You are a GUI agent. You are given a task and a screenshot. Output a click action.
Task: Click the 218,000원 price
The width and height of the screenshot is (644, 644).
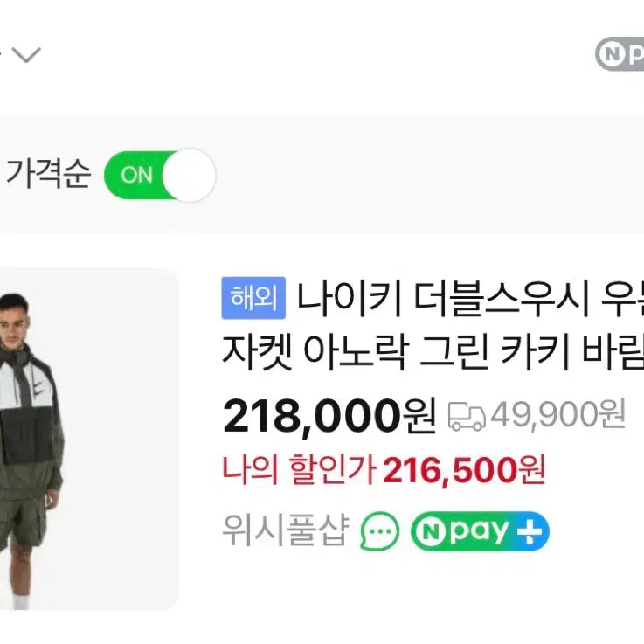[329, 417]
